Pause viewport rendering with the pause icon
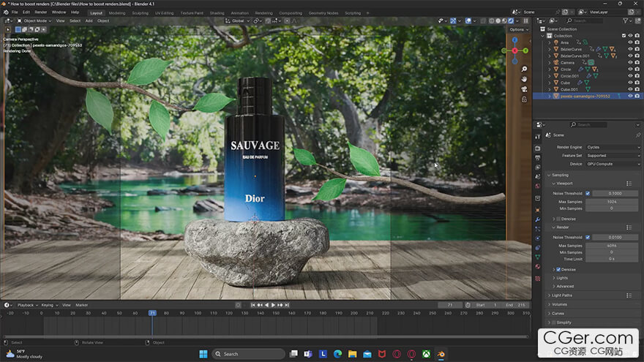Image resolution: width=644 pixels, height=362 pixels. [x=525, y=20]
